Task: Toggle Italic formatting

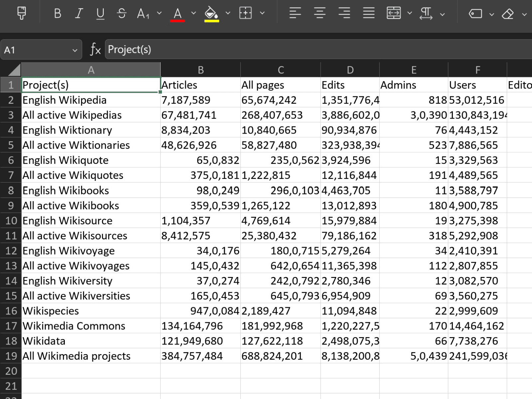Action: pos(79,13)
